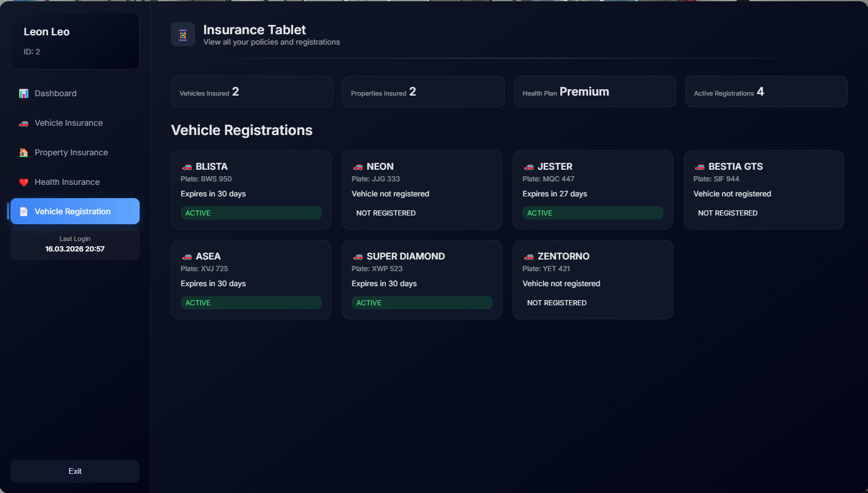Click plate text MQC 447

[559, 179]
